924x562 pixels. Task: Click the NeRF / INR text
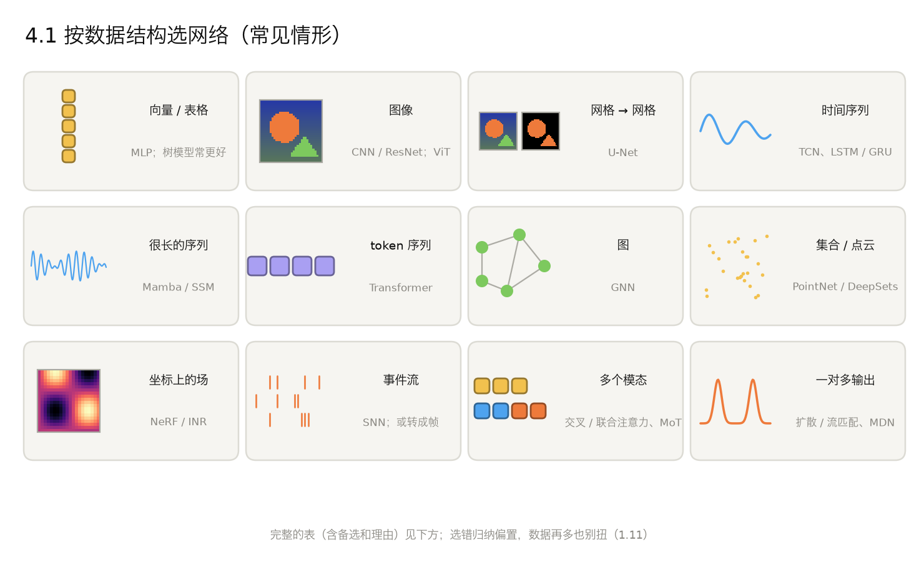point(179,422)
